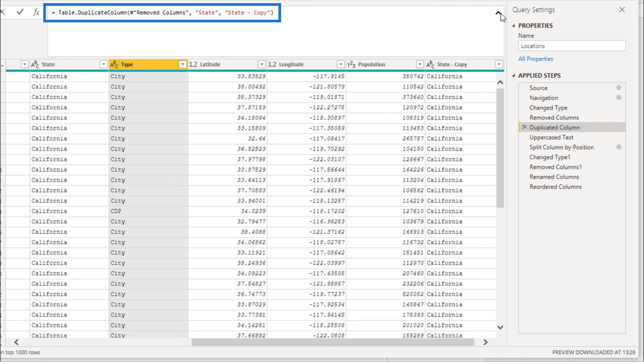The width and height of the screenshot is (644, 362).
Task: Select the Duplicated Column step
Action: 555,127
